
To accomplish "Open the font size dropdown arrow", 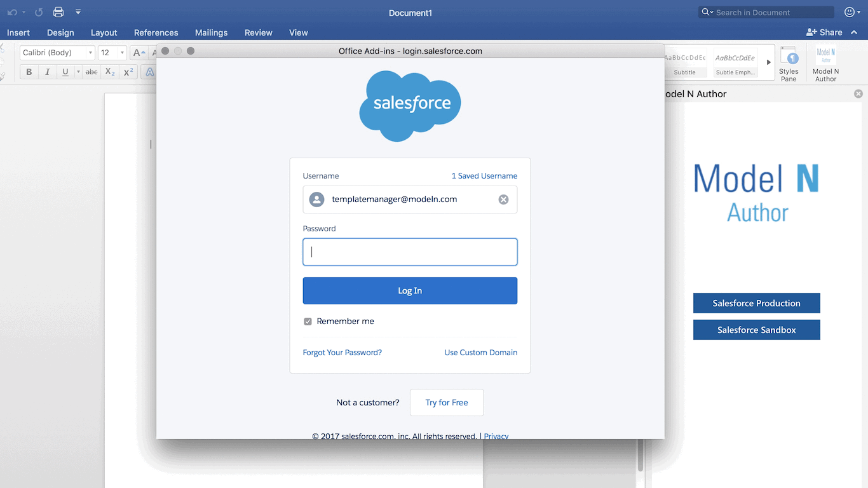I will coord(122,53).
